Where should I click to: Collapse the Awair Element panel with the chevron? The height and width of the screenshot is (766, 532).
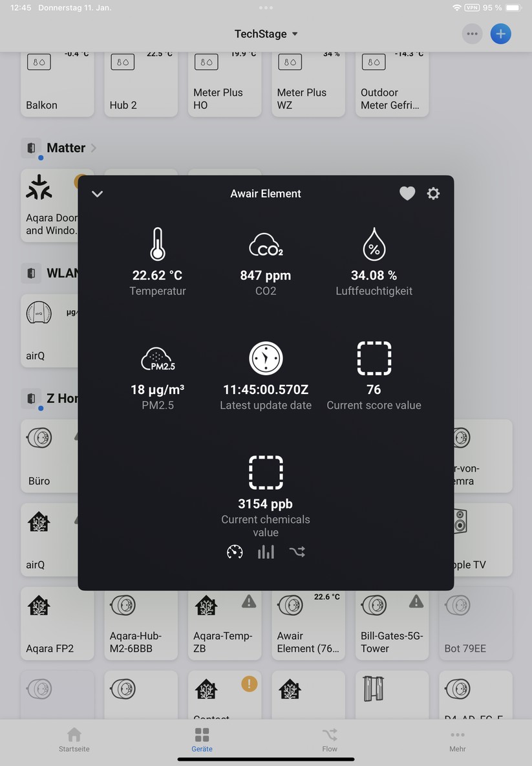97,193
